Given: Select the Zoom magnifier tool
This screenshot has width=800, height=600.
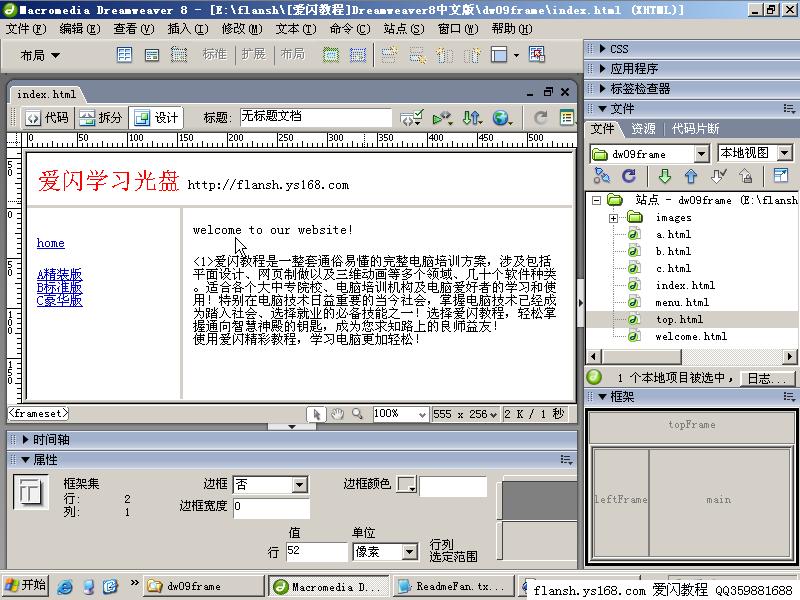Looking at the screenshot, I should [357, 414].
